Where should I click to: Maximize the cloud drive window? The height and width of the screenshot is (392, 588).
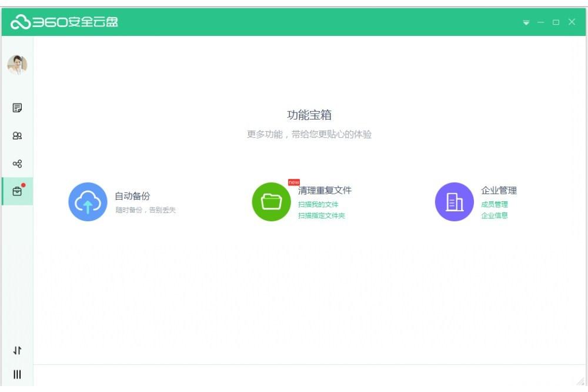556,22
